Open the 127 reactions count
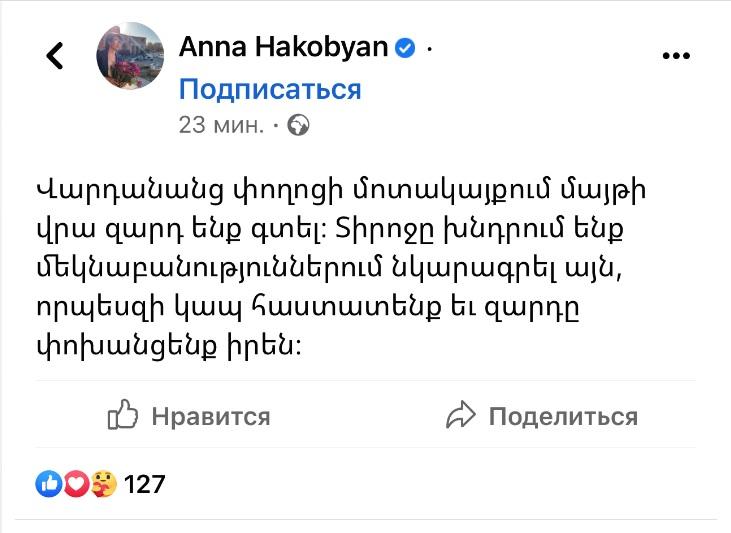Screen dimensions: 731x533 (145, 485)
